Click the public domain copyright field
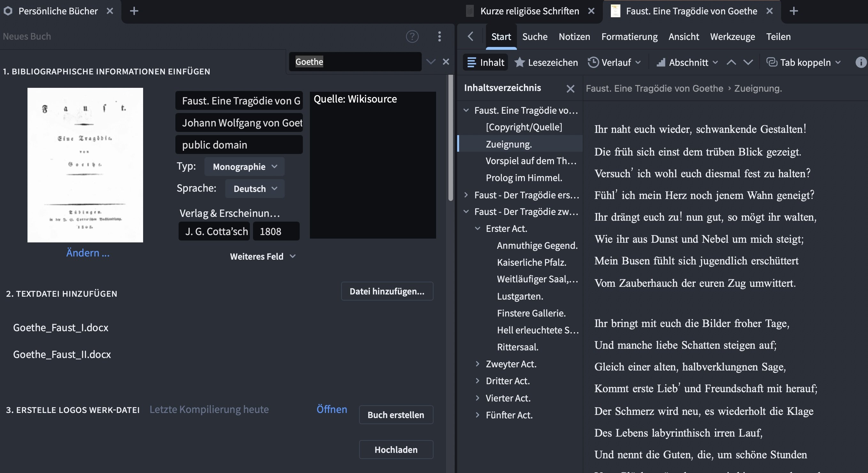This screenshot has width=868, height=473. 239,145
